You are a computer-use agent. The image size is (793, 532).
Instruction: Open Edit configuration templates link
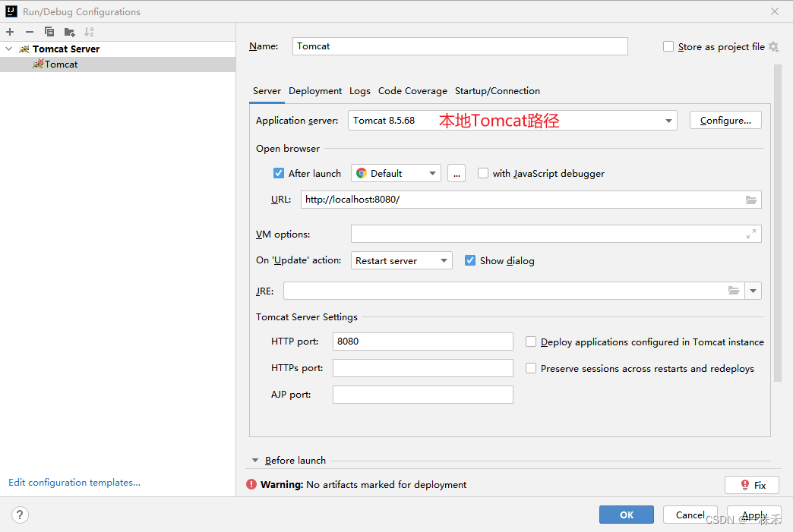point(74,483)
